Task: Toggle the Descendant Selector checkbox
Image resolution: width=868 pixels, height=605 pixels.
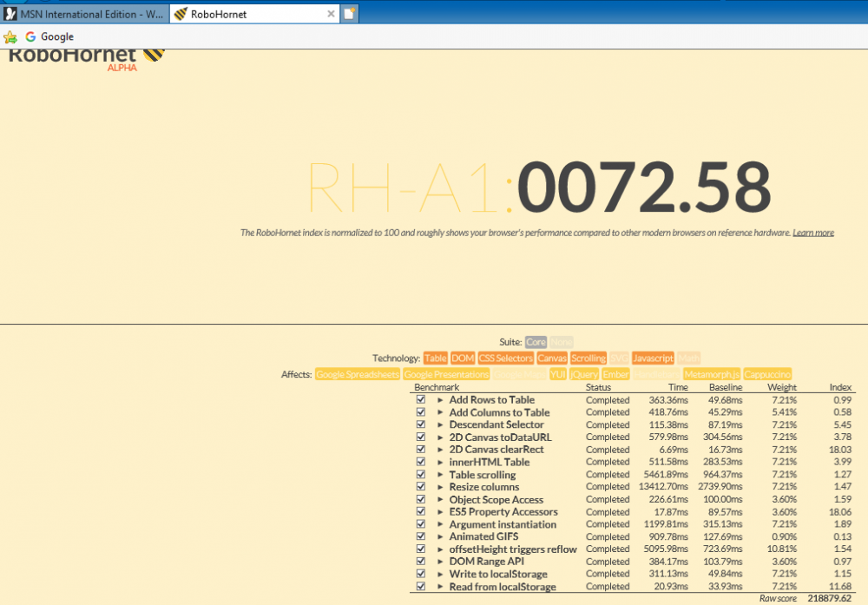Action: pyautogui.click(x=421, y=424)
